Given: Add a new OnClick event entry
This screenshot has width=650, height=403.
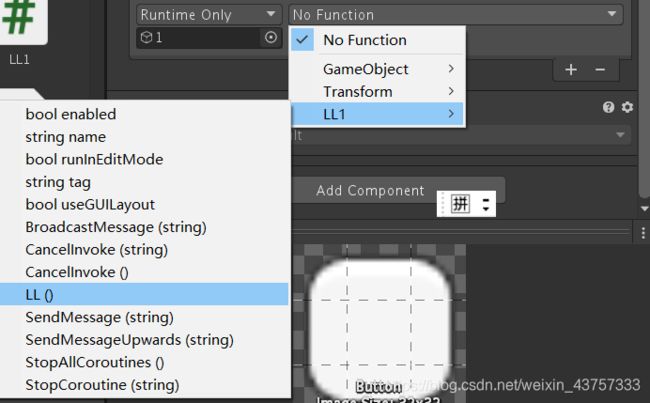Looking at the screenshot, I should [571, 69].
